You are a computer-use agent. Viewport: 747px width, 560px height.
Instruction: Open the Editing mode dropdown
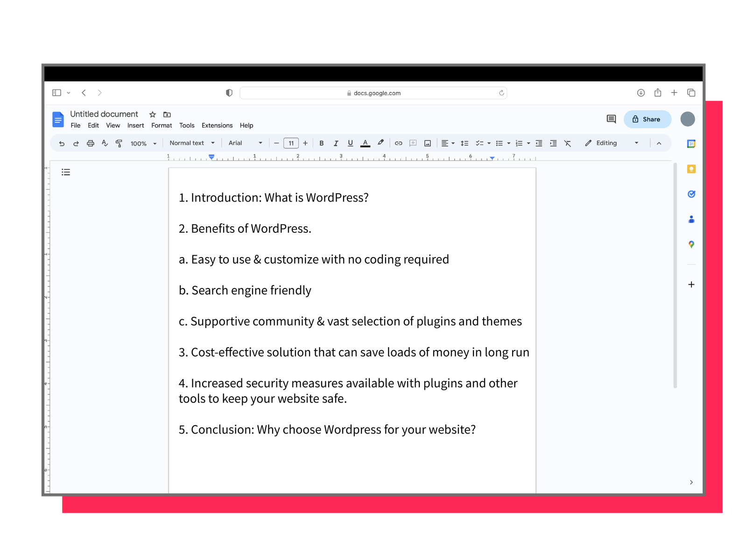[612, 143]
